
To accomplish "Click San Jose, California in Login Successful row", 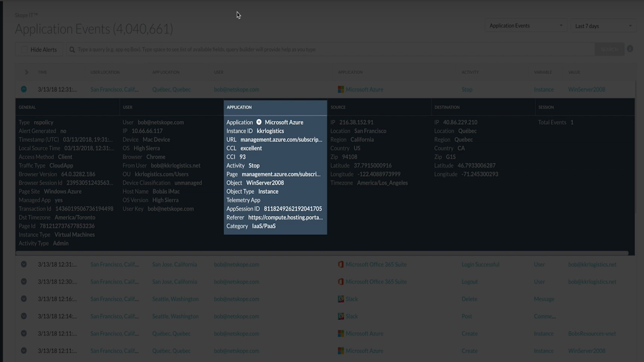I will tap(175, 264).
